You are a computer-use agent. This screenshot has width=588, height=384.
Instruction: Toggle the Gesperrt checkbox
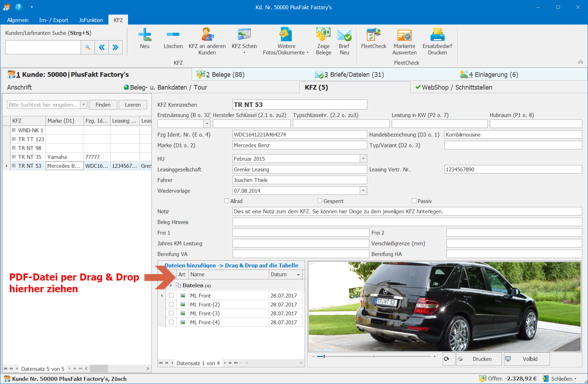[320, 201]
